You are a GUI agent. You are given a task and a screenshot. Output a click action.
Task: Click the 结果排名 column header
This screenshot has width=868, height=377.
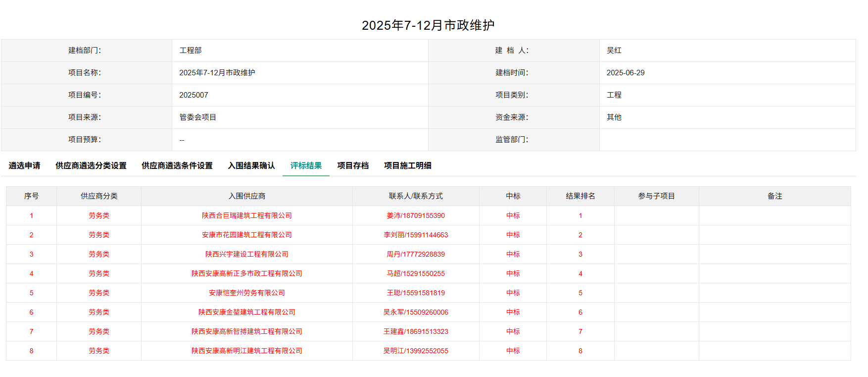[x=580, y=196]
